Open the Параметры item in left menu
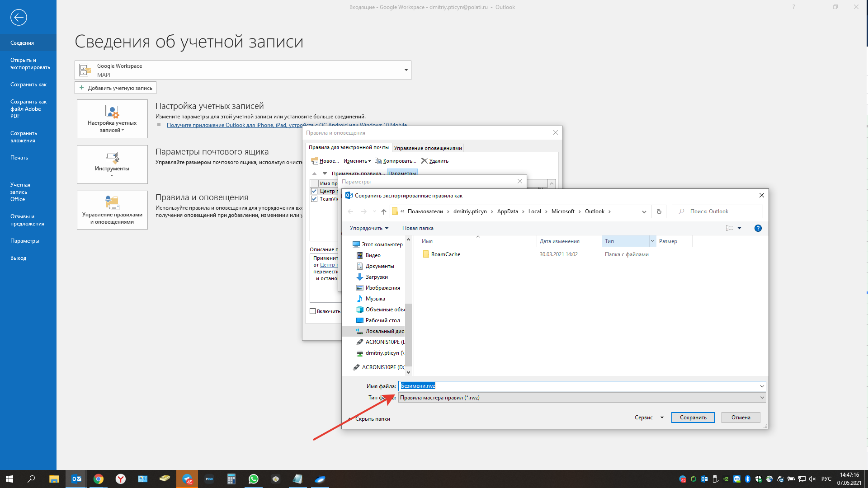The height and width of the screenshot is (488, 868). click(25, 241)
